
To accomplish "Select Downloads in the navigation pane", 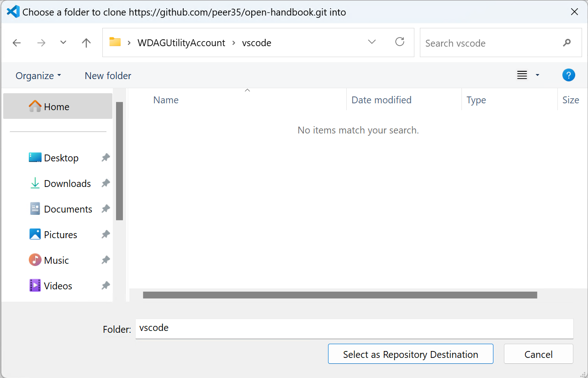I will point(67,184).
